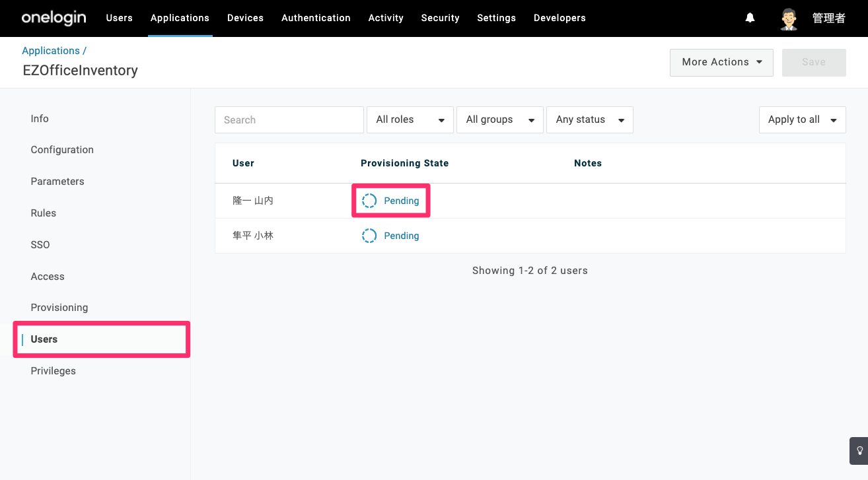Click the pending spinner icon for 隼平 小林
This screenshot has height=480, width=868.
[x=369, y=236]
